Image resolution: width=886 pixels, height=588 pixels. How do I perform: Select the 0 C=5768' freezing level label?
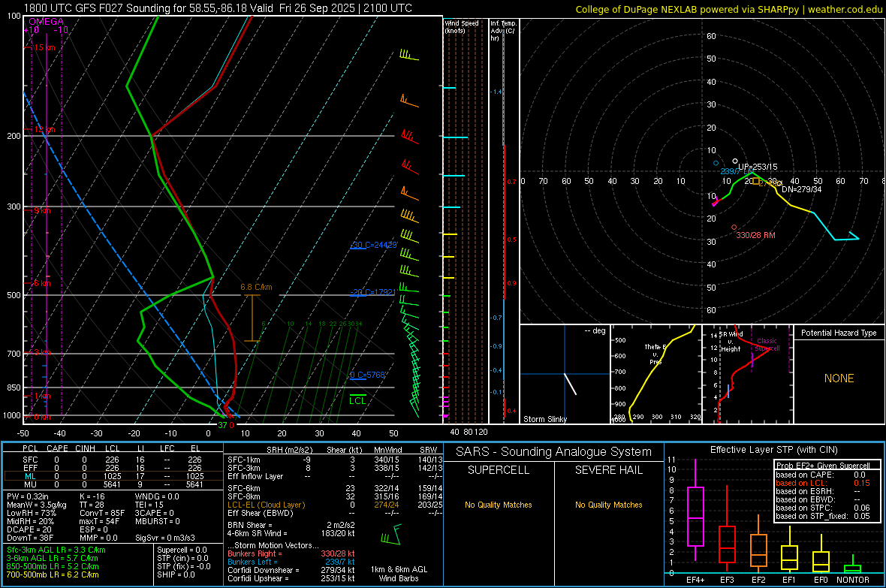pyautogui.click(x=367, y=375)
